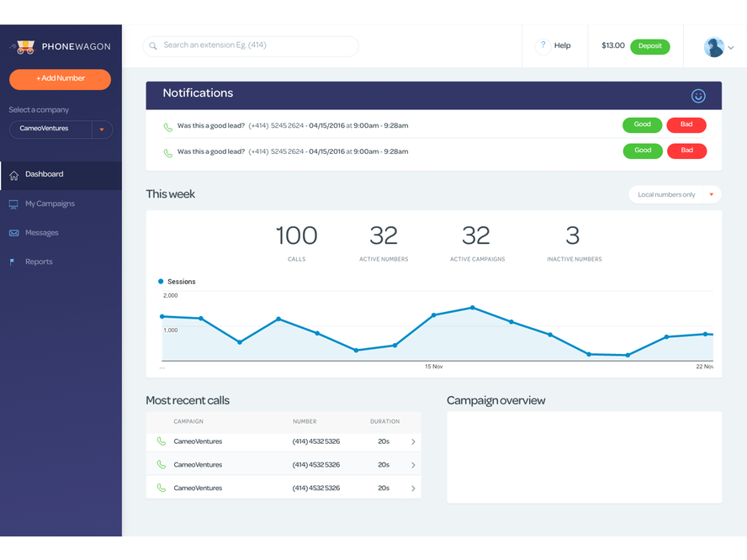Click the ACTIVE CAMPAIGNS label
This screenshot has height=560, width=747.
point(477,259)
